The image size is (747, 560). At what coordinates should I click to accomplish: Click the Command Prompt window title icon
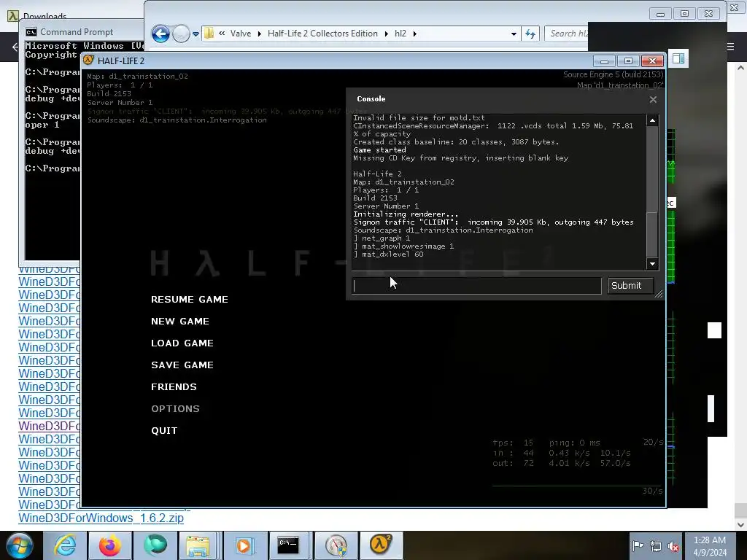click(31, 32)
